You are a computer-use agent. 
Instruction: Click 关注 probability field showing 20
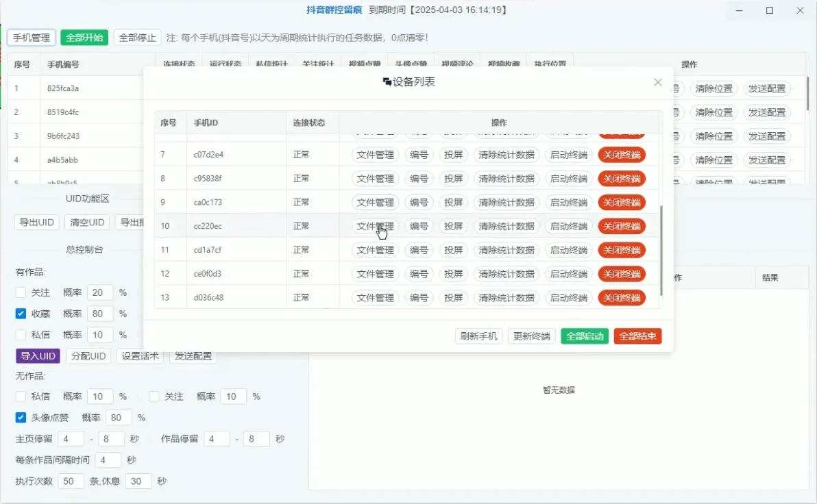point(100,292)
